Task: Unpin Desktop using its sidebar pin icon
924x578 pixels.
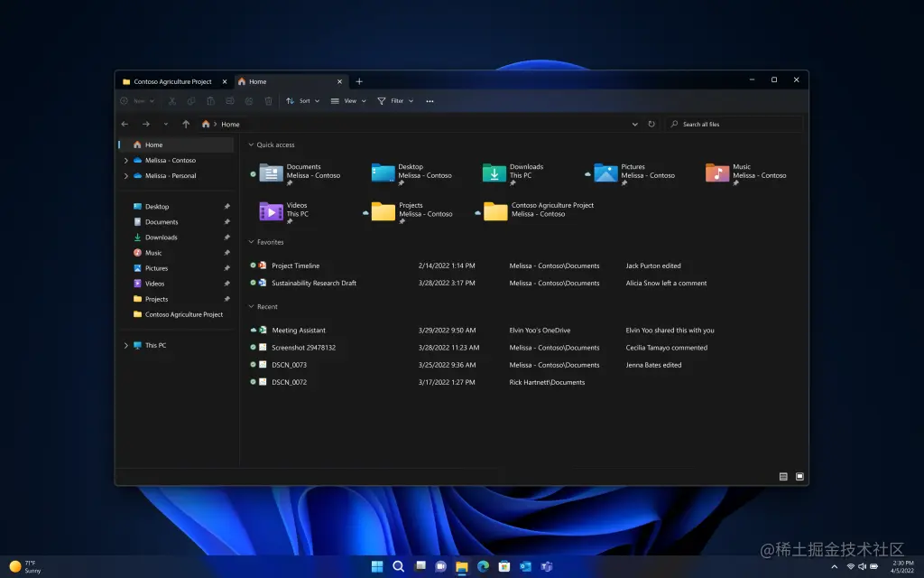Action: pos(226,207)
